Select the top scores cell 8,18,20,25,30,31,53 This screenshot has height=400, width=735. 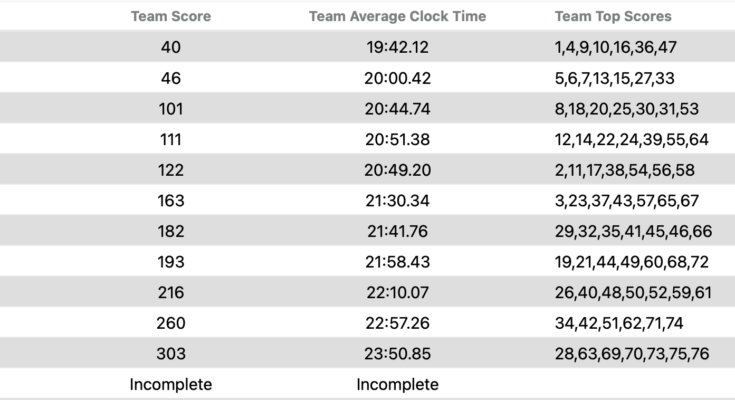pos(627,108)
